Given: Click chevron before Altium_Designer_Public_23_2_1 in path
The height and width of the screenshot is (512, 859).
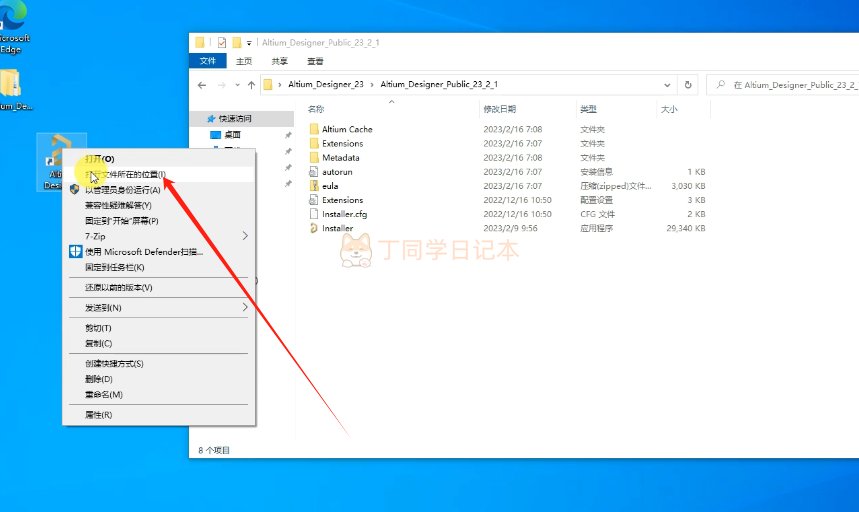Looking at the screenshot, I should (x=372, y=84).
